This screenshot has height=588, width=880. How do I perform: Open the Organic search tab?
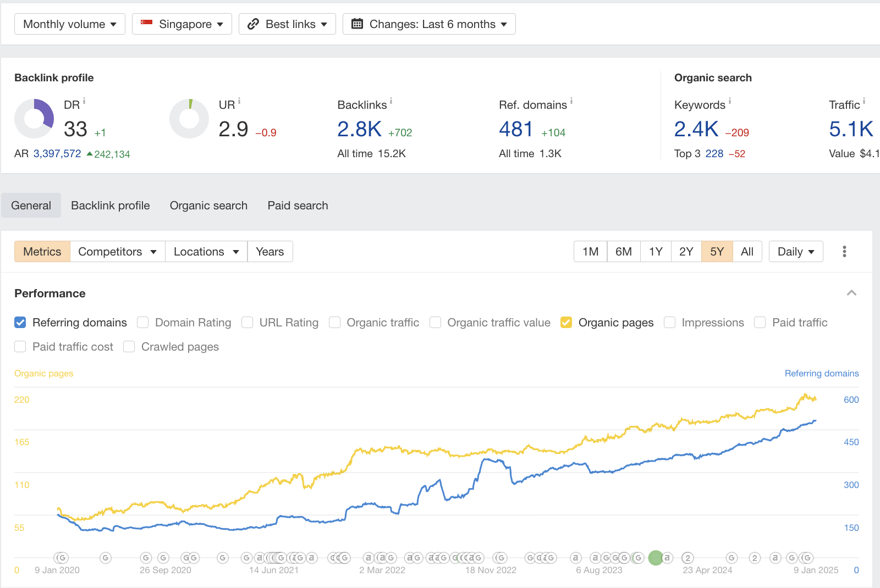(x=208, y=206)
